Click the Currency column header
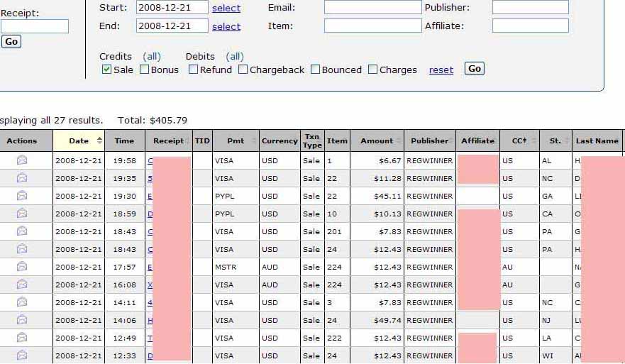Image resolution: width=625 pixels, height=364 pixels. point(280,140)
